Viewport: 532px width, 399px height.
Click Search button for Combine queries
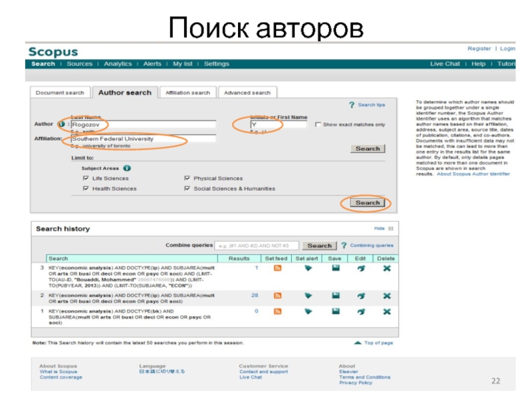tap(320, 245)
